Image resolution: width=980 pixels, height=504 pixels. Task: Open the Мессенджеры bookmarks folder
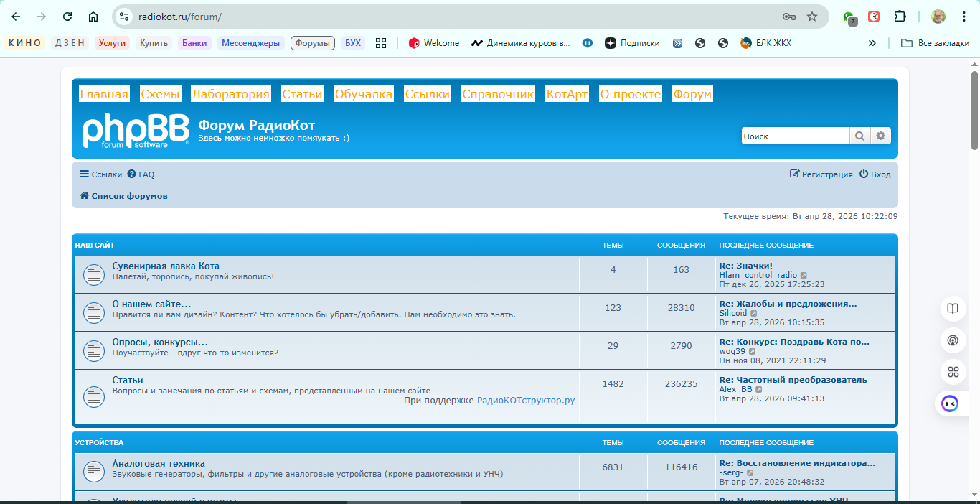[251, 43]
